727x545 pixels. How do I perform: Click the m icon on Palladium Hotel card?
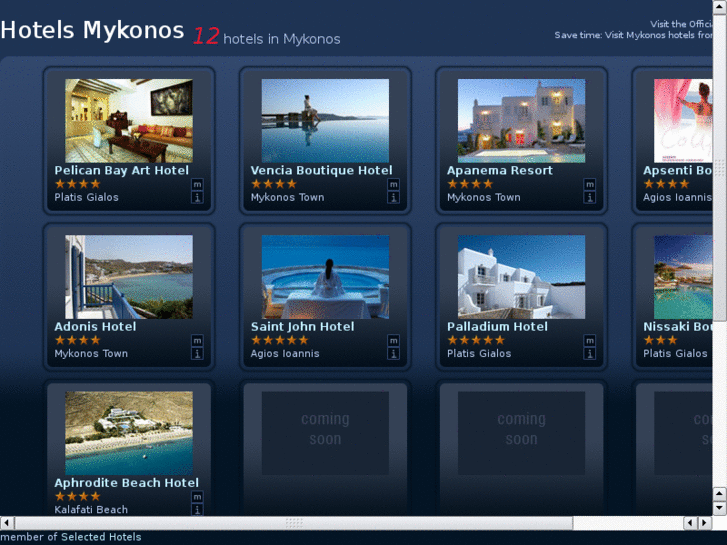click(x=589, y=341)
